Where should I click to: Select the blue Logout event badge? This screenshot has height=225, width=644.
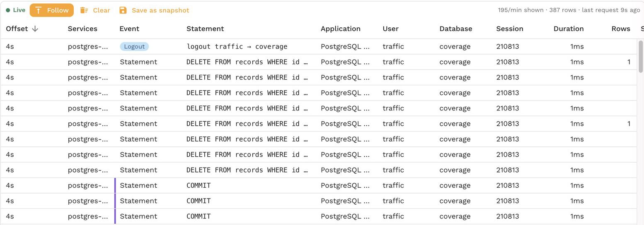click(x=134, y=46)
